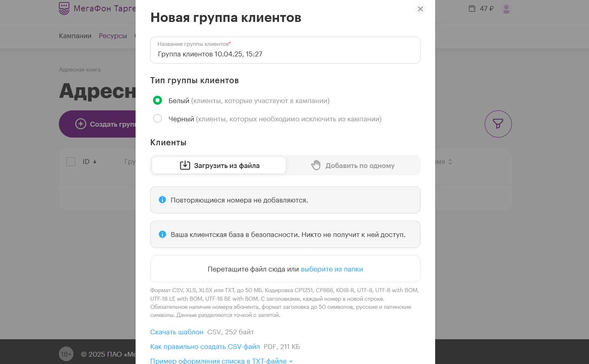Screen dimensions: 589x364
Task: Click the 18+ age badge in footer
Action: 66,354
